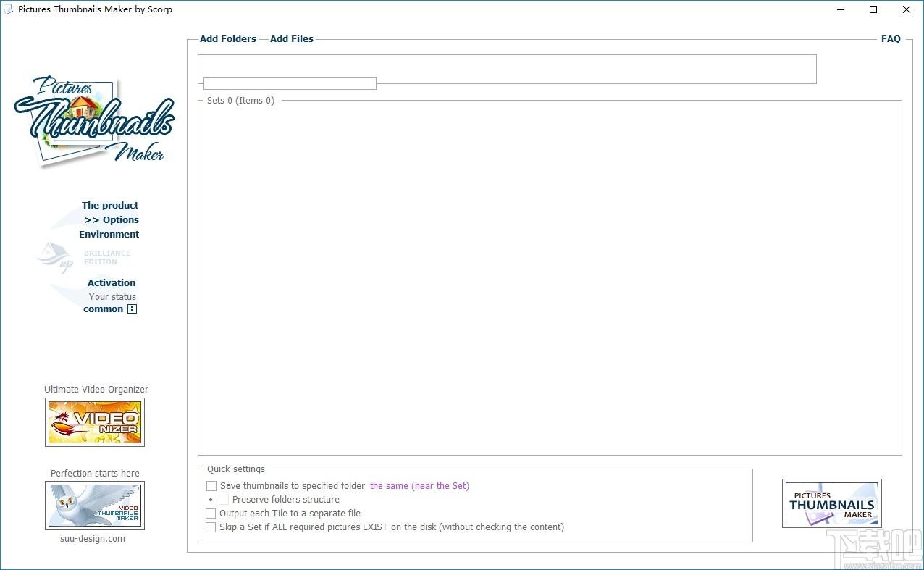Open the Video Thumbnails Maker owl banner
Viewport: 924px width, 570px height.
95,506
